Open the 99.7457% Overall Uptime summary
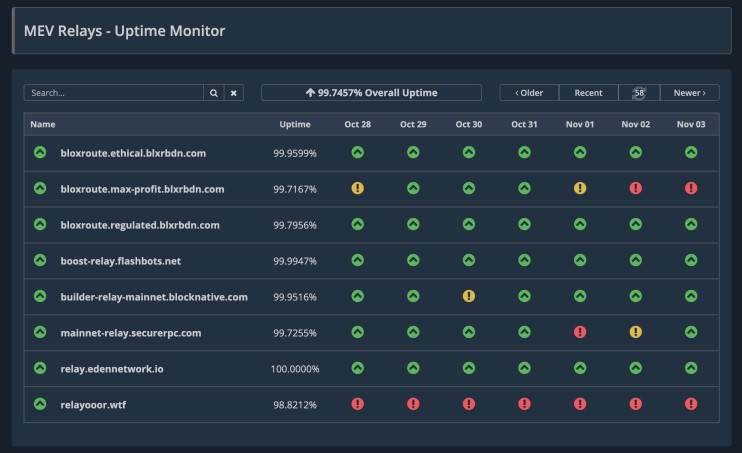The width and height of the screenshot is (742, 453). (371, 93)
